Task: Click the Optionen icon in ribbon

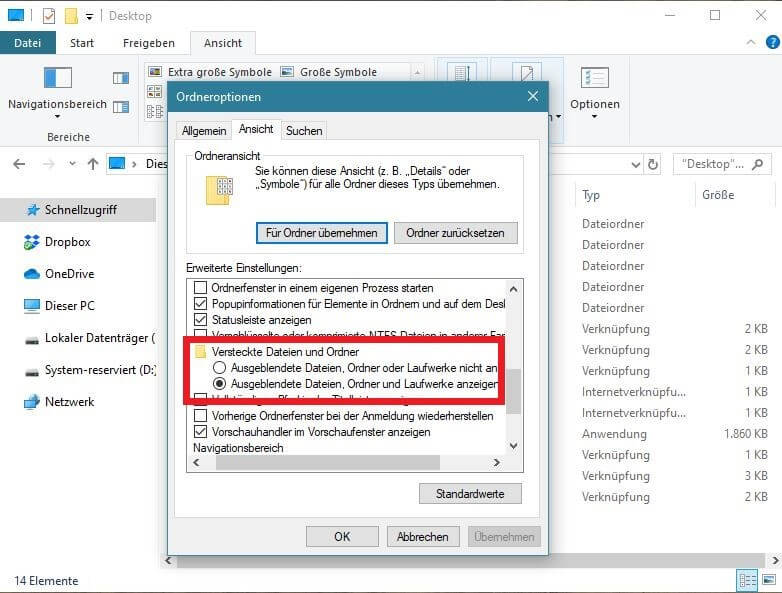Action: [x=594, y=78]
